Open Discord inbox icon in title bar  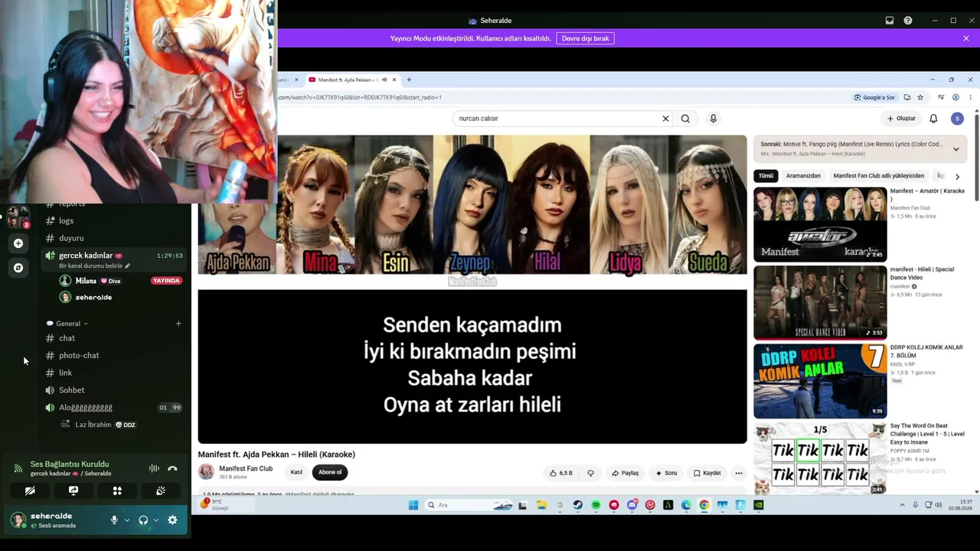click(890, 21)
